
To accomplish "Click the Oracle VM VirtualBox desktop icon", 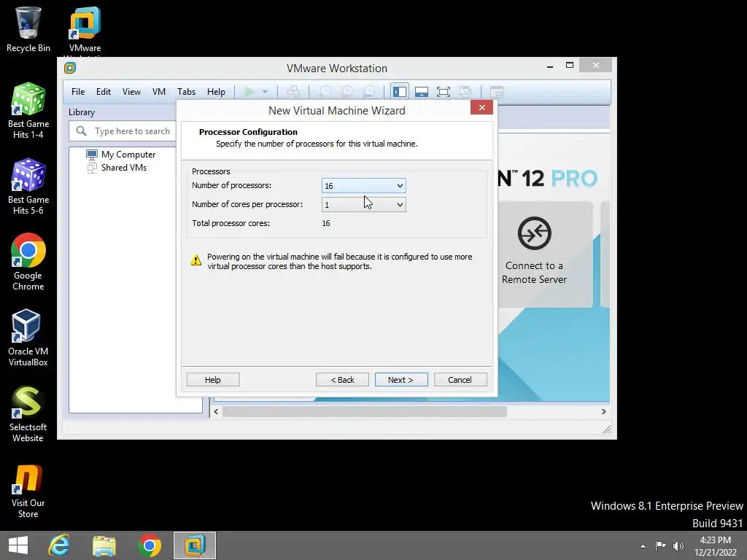I will 28,338.
